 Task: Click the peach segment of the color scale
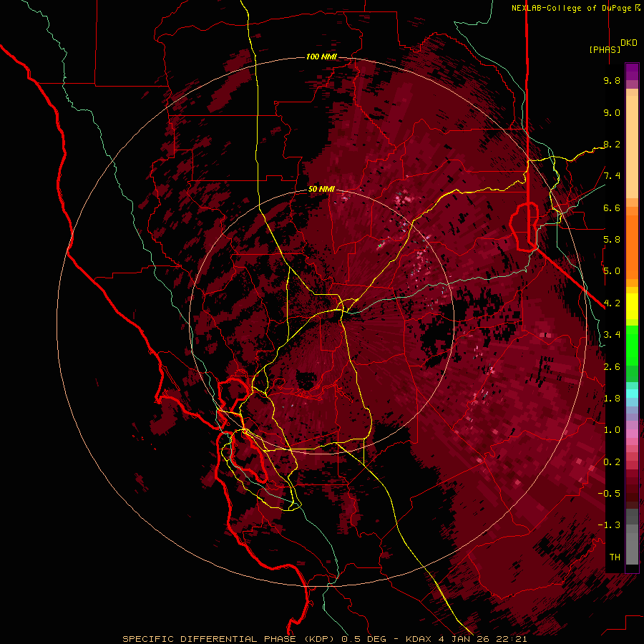(x=632, y=147)
